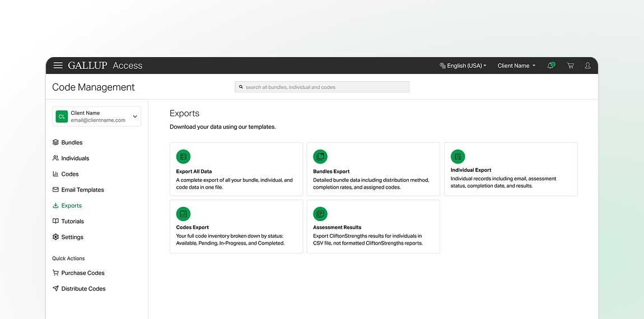Click the Export All Data green icon
Screen dimensions: 644x319
point(183,156)
